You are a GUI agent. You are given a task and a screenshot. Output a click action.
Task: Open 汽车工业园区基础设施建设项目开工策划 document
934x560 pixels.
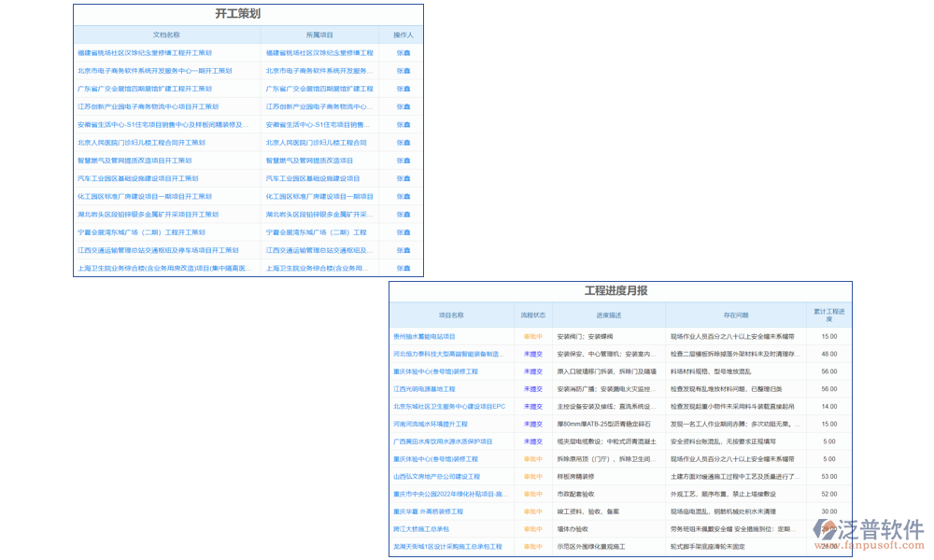click(137, 178)
